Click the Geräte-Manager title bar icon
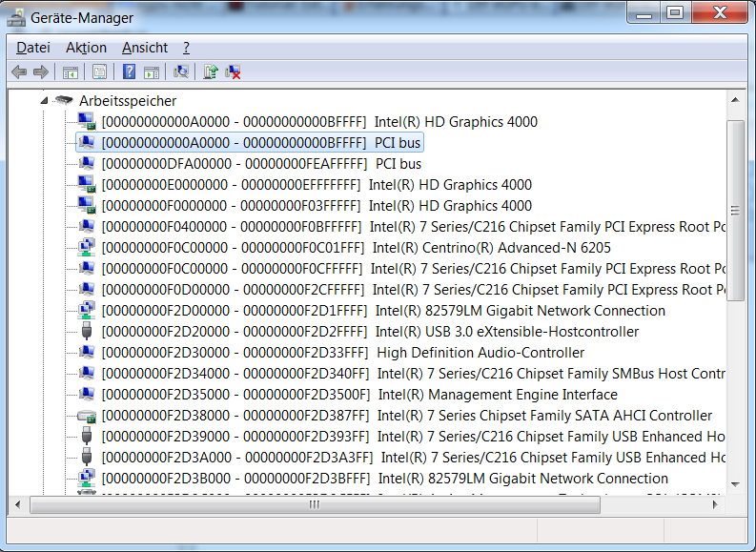This screenshot has height=552, width=756. (16, 18)
